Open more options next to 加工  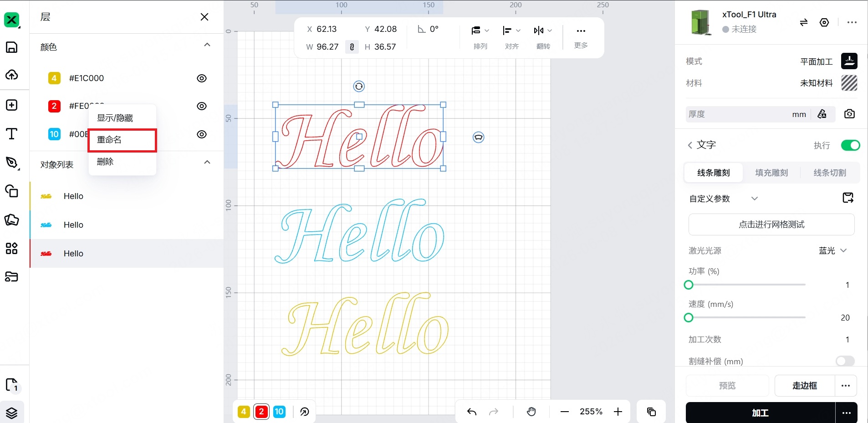click(846, 413)
